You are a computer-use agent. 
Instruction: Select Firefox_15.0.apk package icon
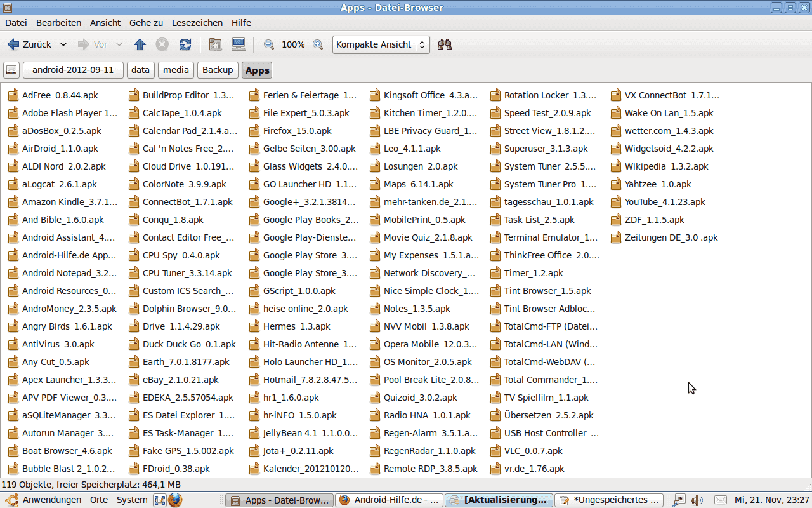pos(254,131)
